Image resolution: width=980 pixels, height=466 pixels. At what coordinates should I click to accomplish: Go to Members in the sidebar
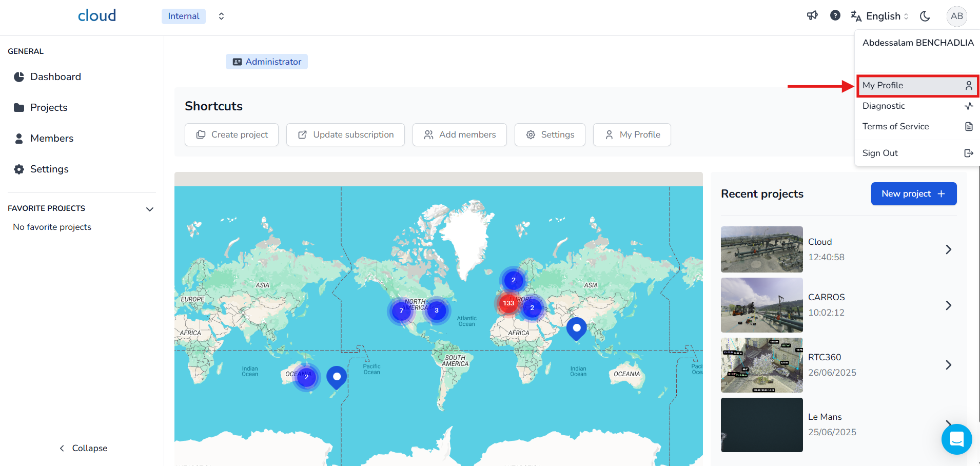(51, 138)
